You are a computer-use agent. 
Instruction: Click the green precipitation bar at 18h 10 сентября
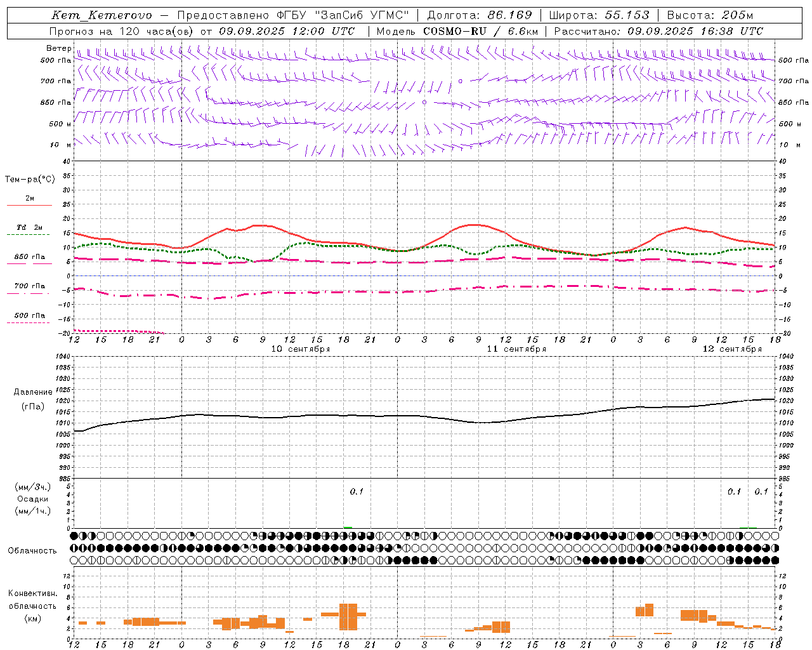tap(348, 527)
